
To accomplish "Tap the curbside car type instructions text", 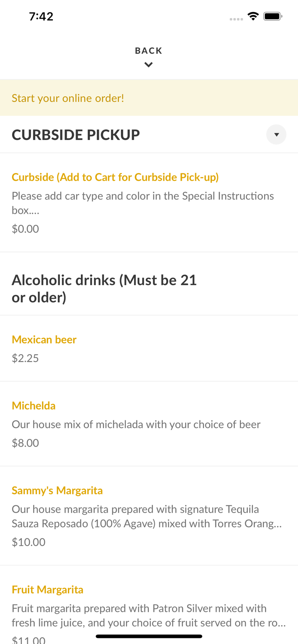I will click(142, 203).
